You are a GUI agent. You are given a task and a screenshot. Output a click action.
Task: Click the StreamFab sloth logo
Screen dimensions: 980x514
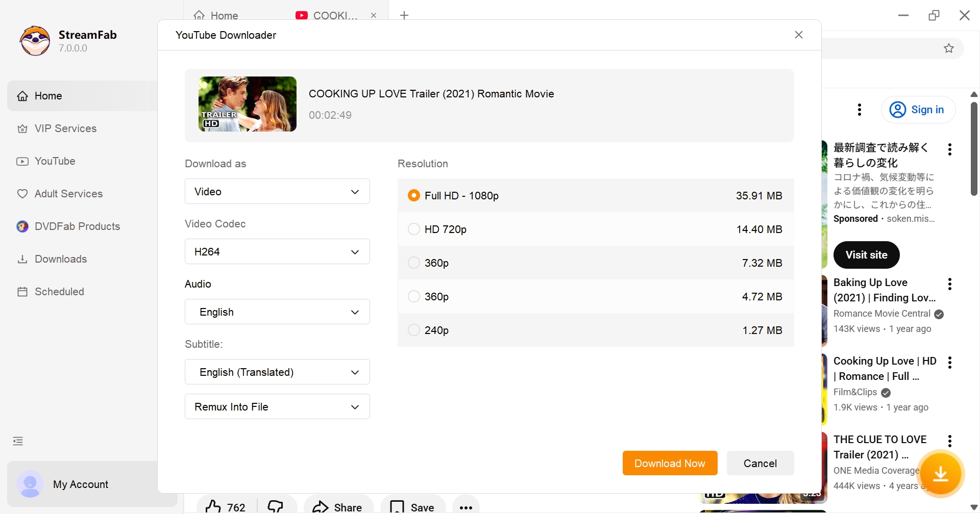[x=35, y=41]
